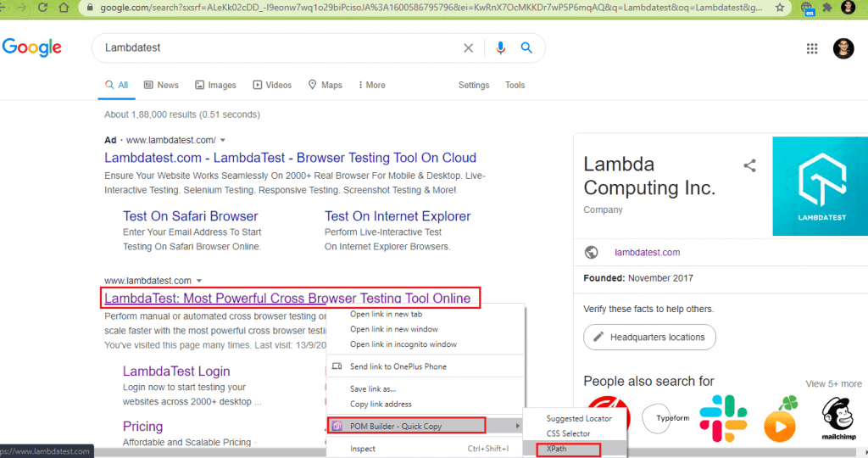
Task: Switch to the Maps tab
Action: coord(325,86)
